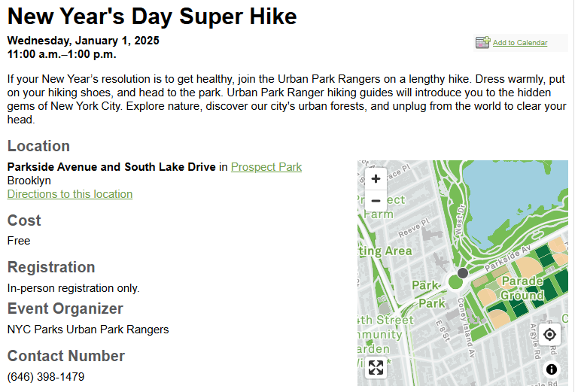Open Directions to this location
This screenshot has width=581, height=392.
click(x=70, y=194)
